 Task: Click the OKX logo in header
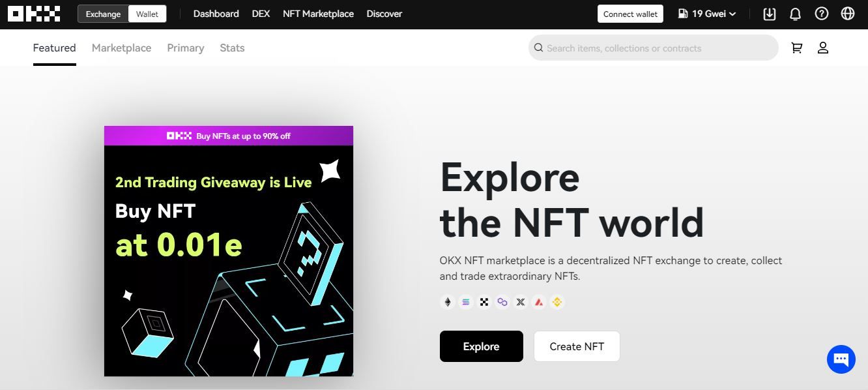(34, 14)
